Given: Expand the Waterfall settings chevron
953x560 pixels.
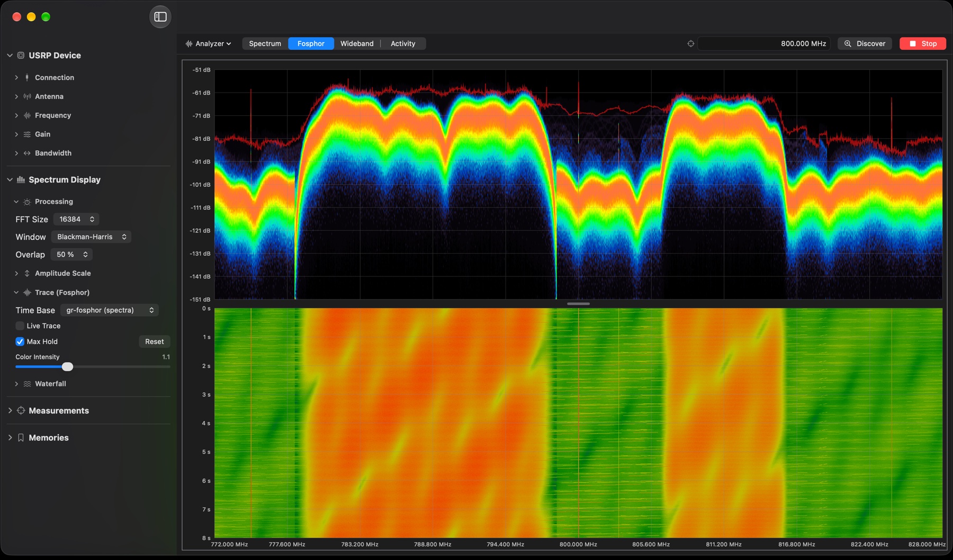Looking at the screenshot, I should click(16, 384).
